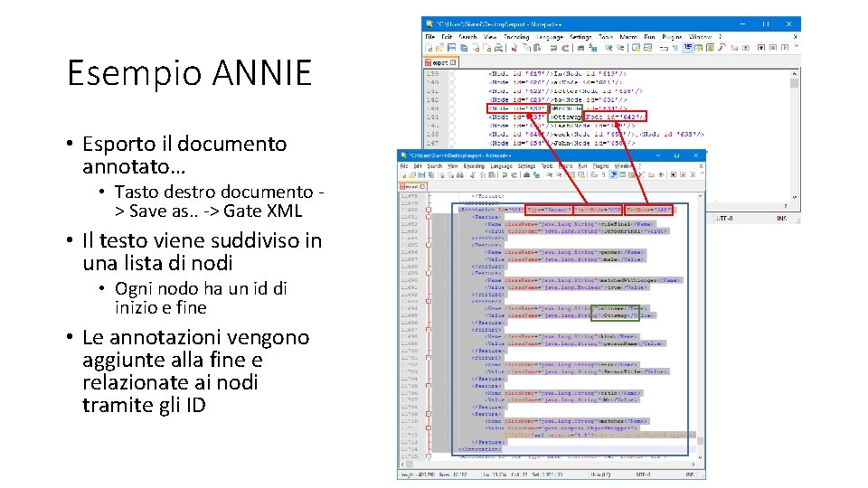Screen dimensions: 868x488
Task: Click Find binoculars icon in back Notepad++ toolbar
Action: pyautogui.click(x=581, y=48)
